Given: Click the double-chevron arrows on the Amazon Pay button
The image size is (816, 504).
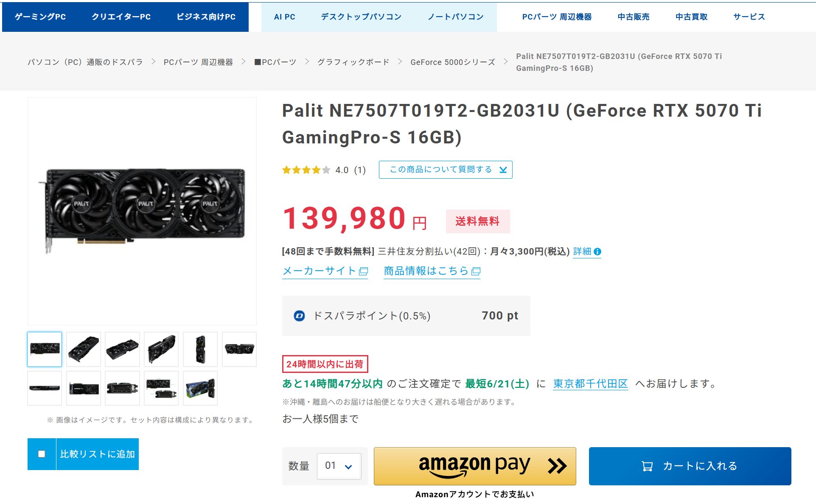Looking at the screenshot, I should tap(557, 466).
